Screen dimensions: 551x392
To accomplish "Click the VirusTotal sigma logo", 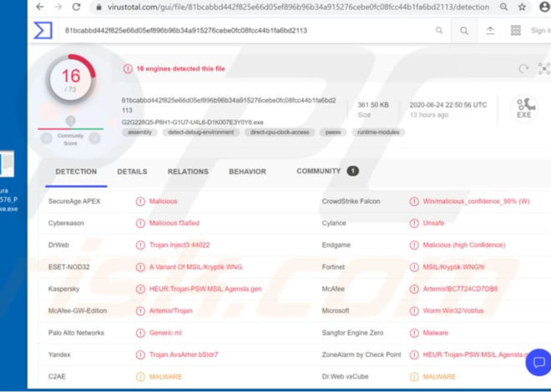I will [x=43, y=30].
